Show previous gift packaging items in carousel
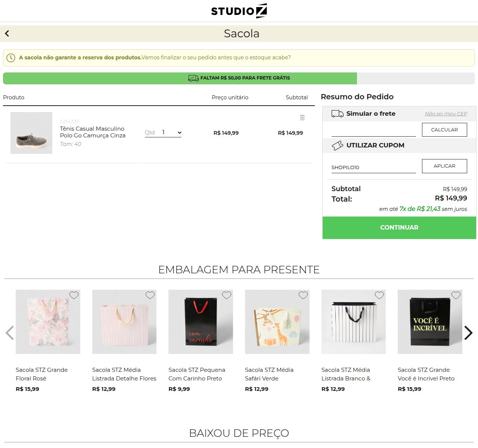 click(10, 333)
